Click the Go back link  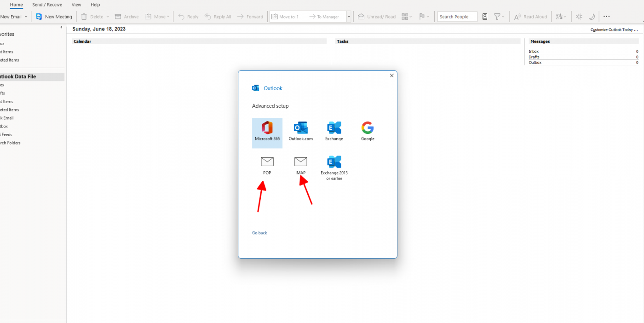pos(259,233)
